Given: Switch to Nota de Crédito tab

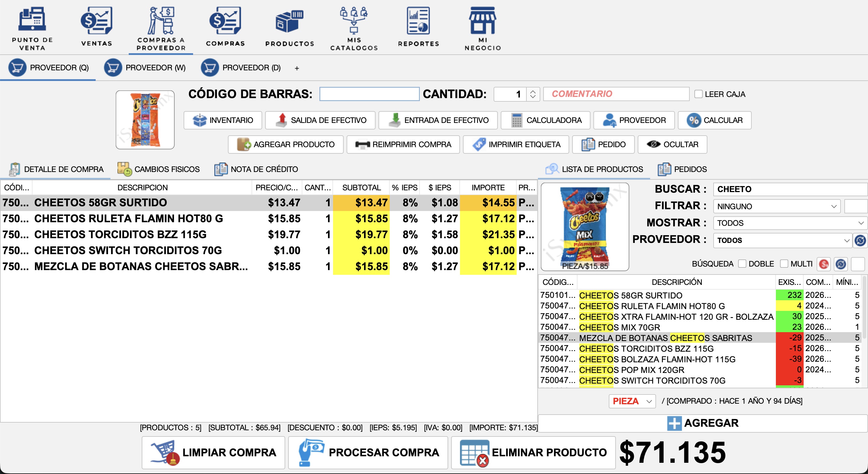Looking at the screenshot, I should 256,169.
